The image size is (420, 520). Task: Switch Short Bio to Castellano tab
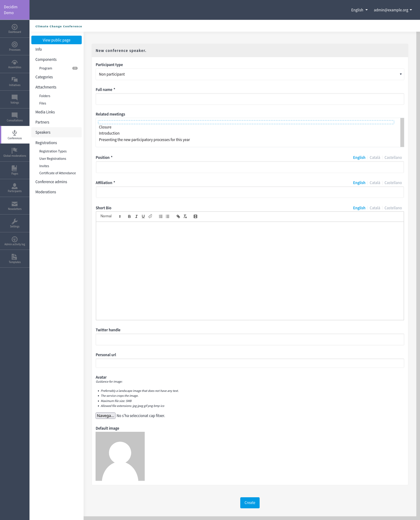pos(393,208)
